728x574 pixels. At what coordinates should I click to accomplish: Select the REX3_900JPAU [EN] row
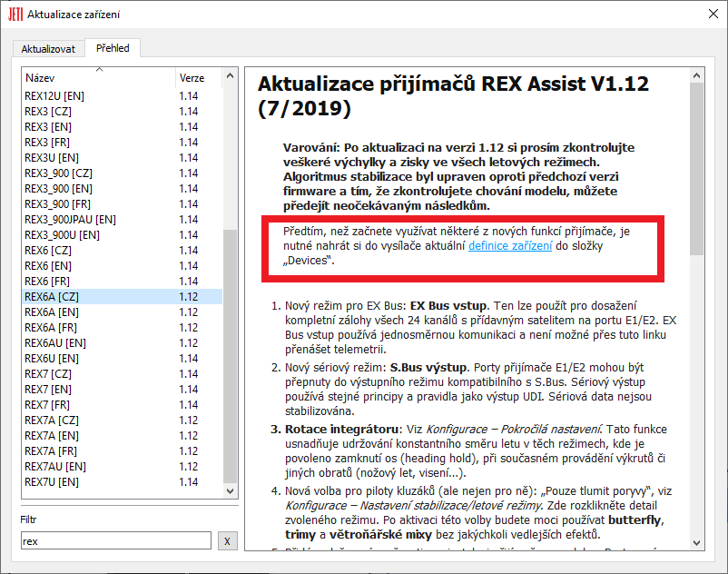click(123, 220)
